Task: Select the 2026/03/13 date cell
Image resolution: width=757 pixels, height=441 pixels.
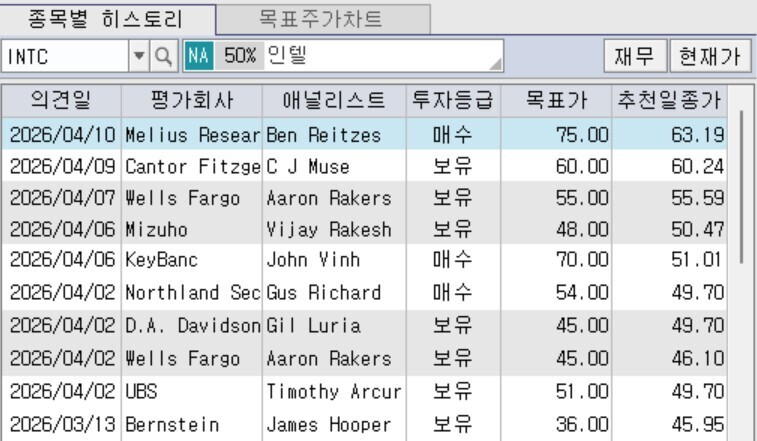Action: 62,424
